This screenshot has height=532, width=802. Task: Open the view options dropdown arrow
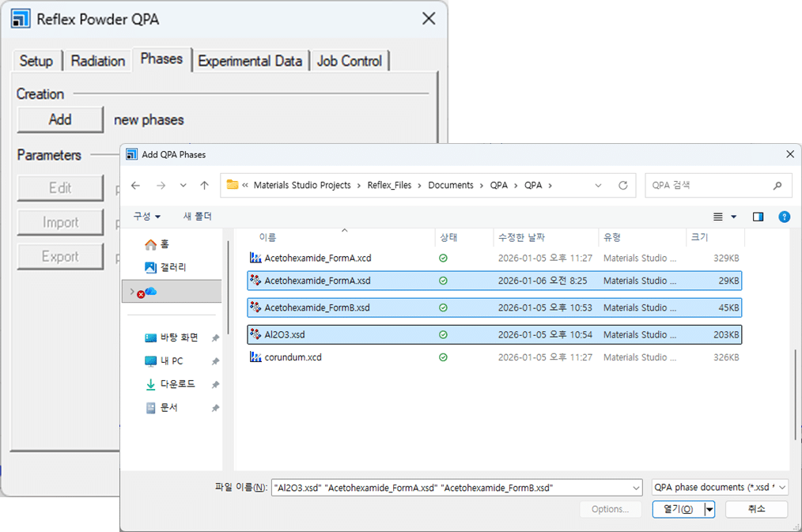click(733, 217)
